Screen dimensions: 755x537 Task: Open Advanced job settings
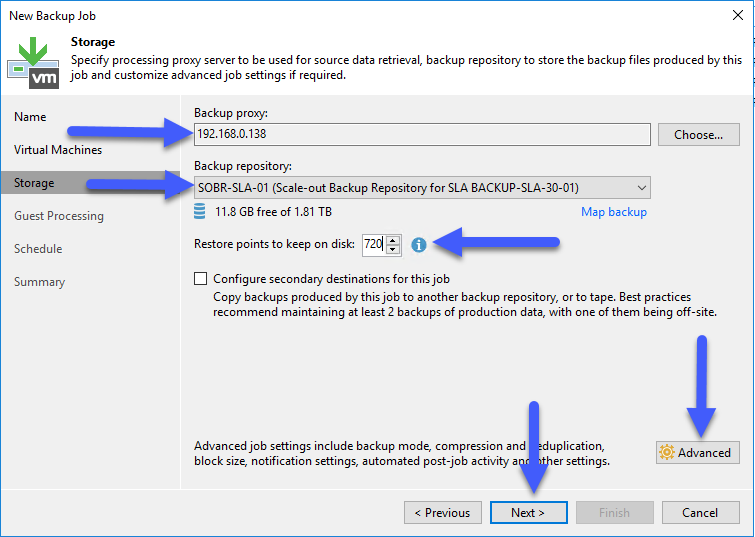pos(698,453)
